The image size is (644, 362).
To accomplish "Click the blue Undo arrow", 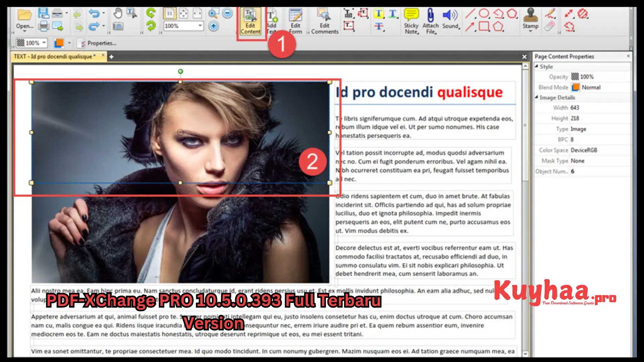I will pos(94,14).
